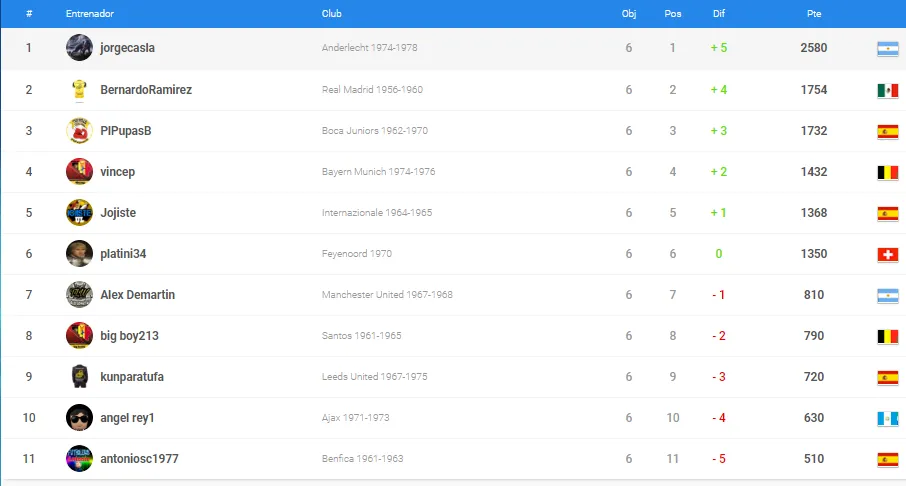Open the PlPupasB trainer profile link

126,131
